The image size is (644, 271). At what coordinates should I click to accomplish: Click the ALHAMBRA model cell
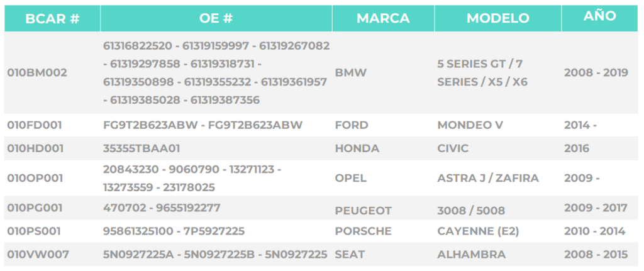471,254
